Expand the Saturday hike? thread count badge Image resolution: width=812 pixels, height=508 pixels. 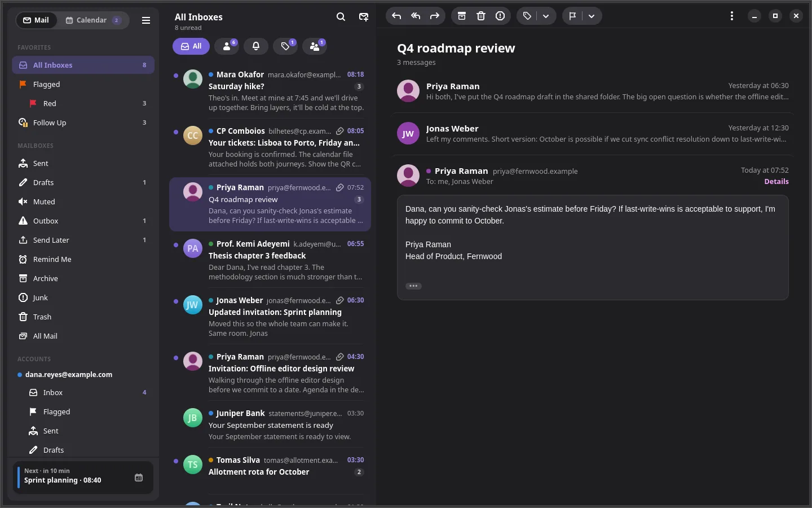point(359,86)
